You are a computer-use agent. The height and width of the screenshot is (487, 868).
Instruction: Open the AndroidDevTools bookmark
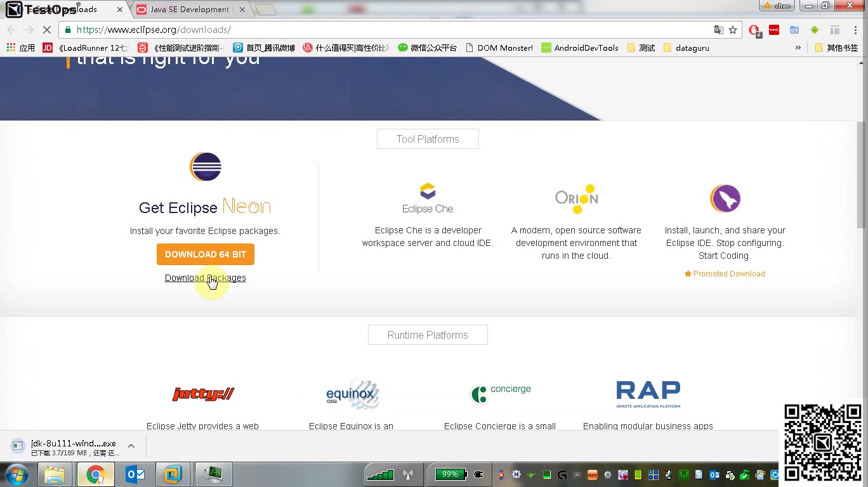[x=580, y=48]
